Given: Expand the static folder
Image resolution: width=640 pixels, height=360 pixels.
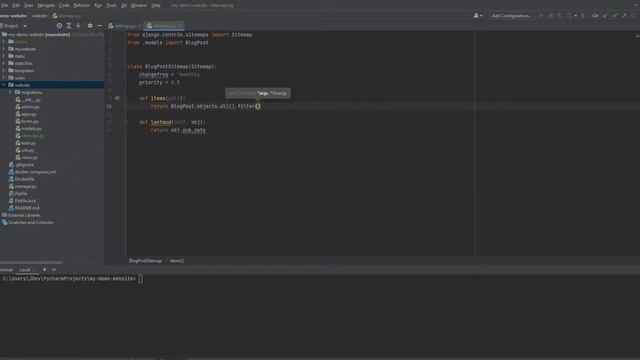Looking at the screenshot, I should (4, 56).
